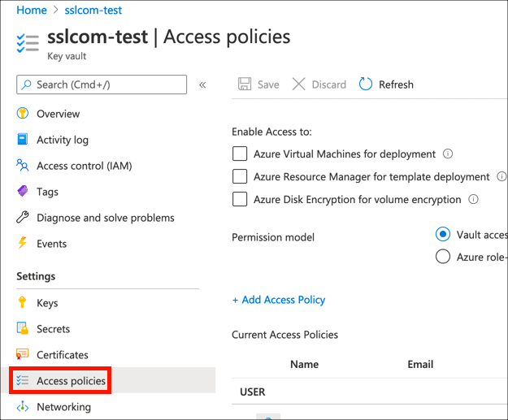Click the Diagnose and solve problems wrench icon
The height and width of the screenshot is (420, 508).
click(23, 218)
